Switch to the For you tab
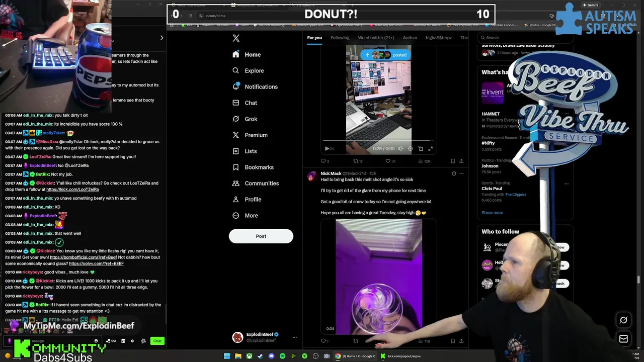Screen dimensions: 644x362 tap(314, 38)
